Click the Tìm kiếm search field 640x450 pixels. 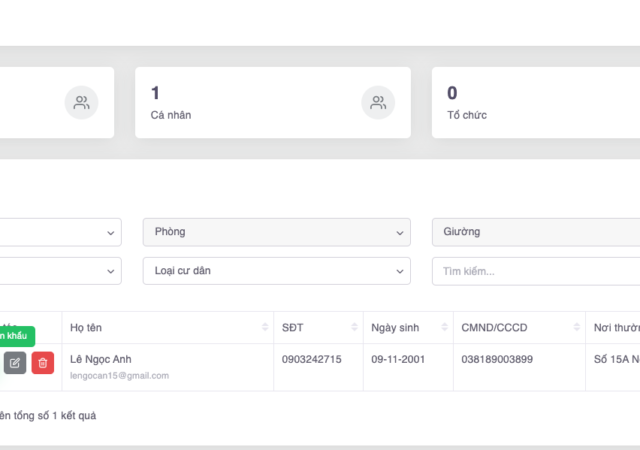click(535, 271)
